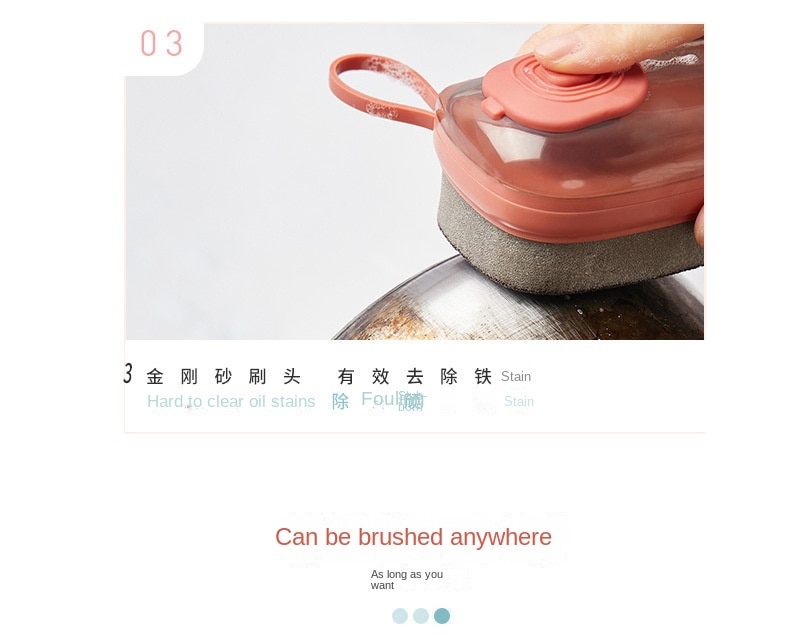Click the 'Can be brushed anywhere' heading

tap(413, 537)
